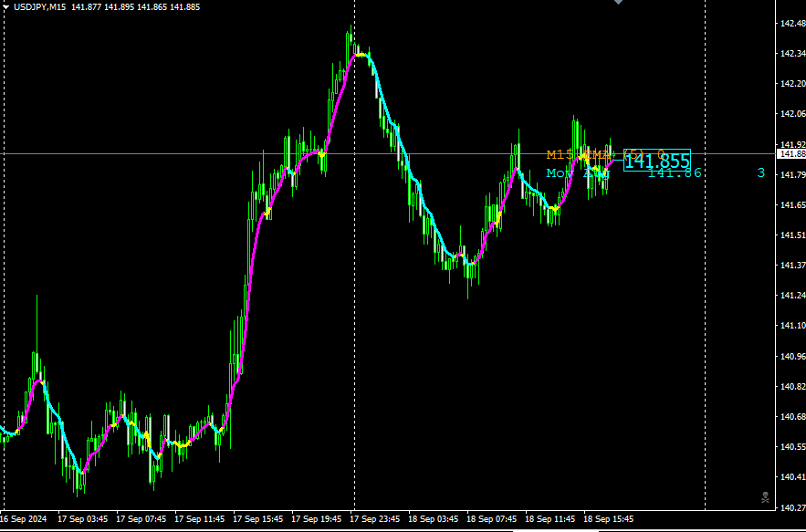
Task: Click the gray chart shift triangle at top
Action: click(x=618, y=3)
